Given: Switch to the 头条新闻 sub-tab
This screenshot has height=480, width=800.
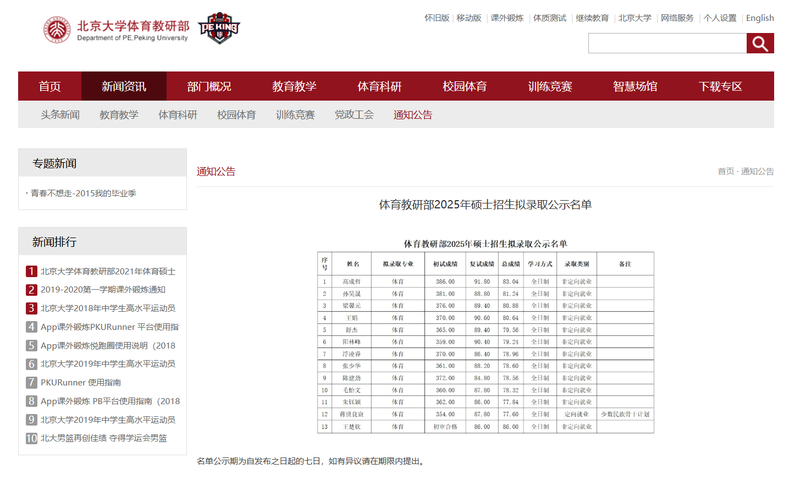Looking at the screenshot, I should click(x=60, y=115).
